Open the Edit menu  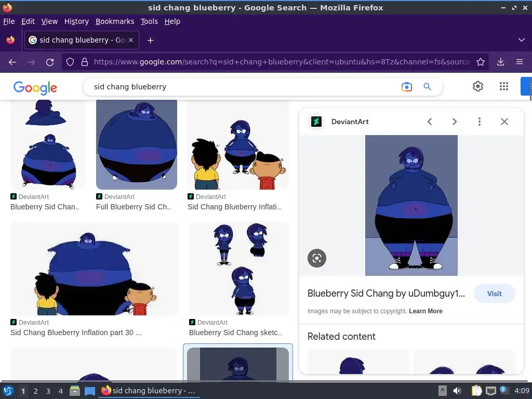[28, 21]
